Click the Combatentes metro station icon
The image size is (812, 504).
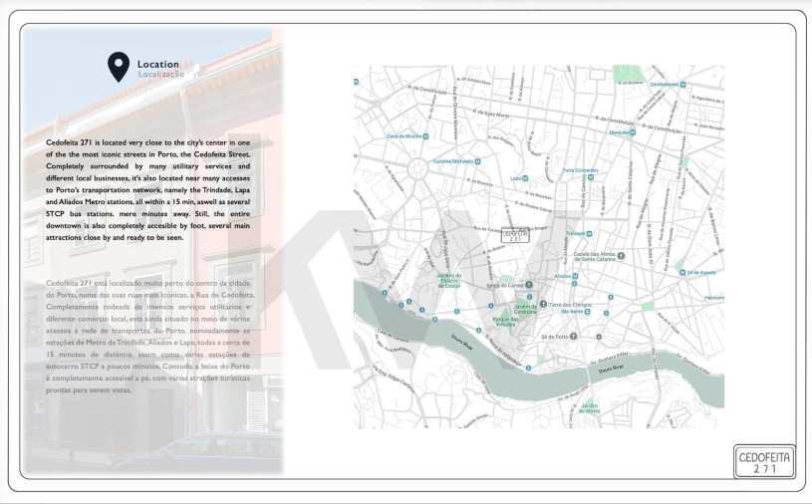point(683,85)
